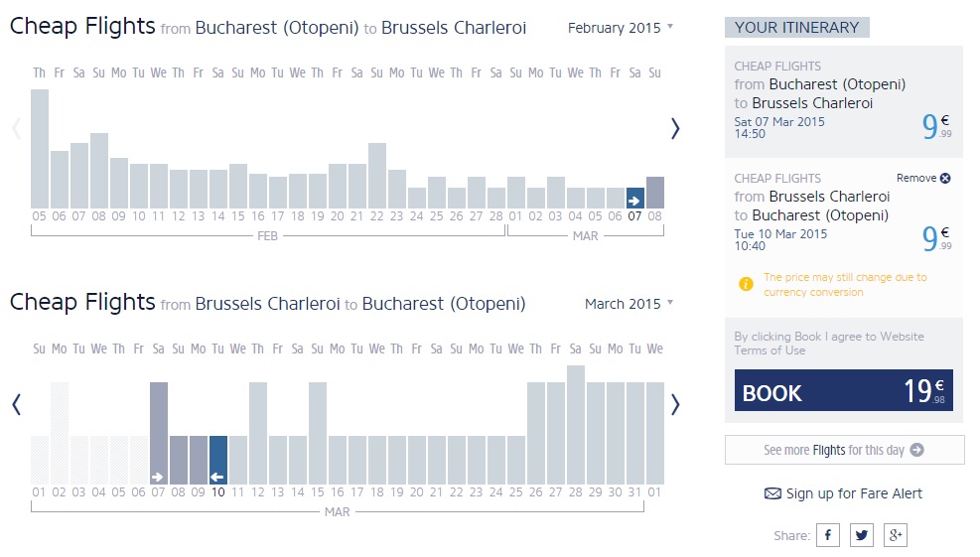Go to previous dates in return chart
980x557 pixels.
tap(16, 404)
